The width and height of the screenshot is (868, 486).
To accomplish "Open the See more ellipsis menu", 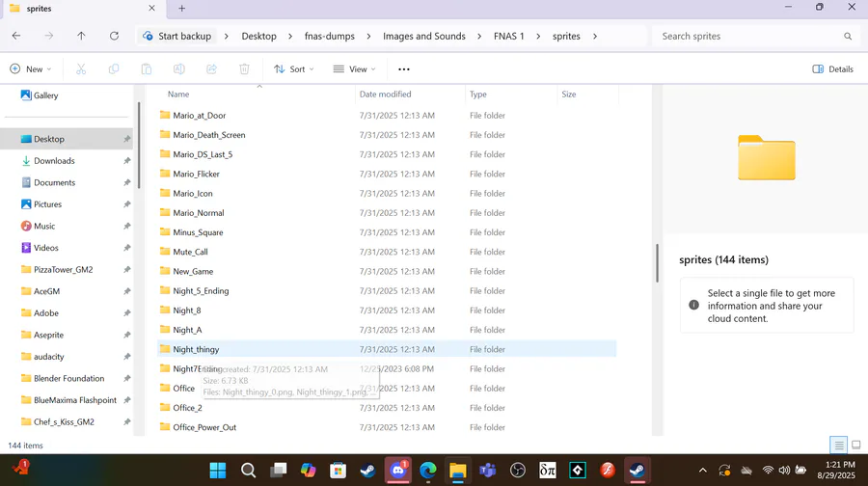I will click(x=404, y=69).
